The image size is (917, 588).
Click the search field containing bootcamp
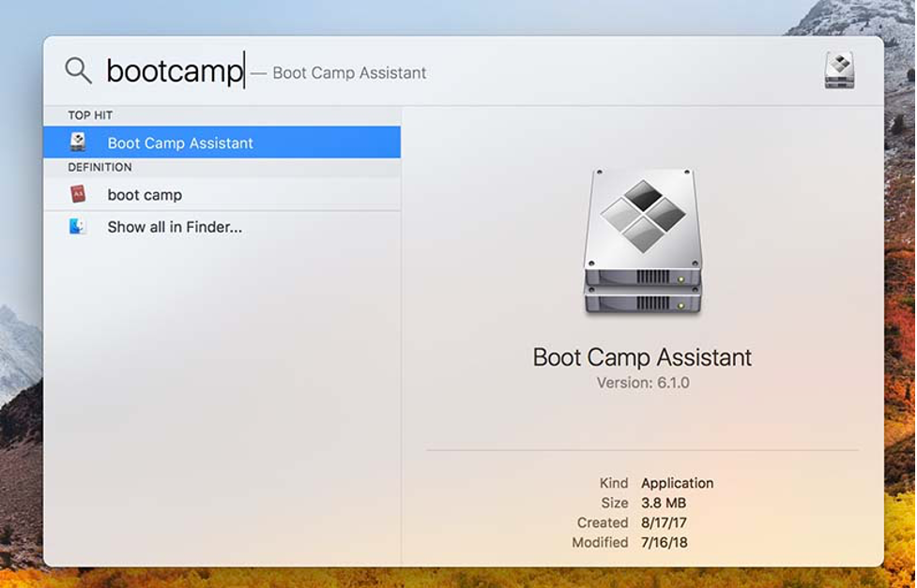[x=462, y=70]
